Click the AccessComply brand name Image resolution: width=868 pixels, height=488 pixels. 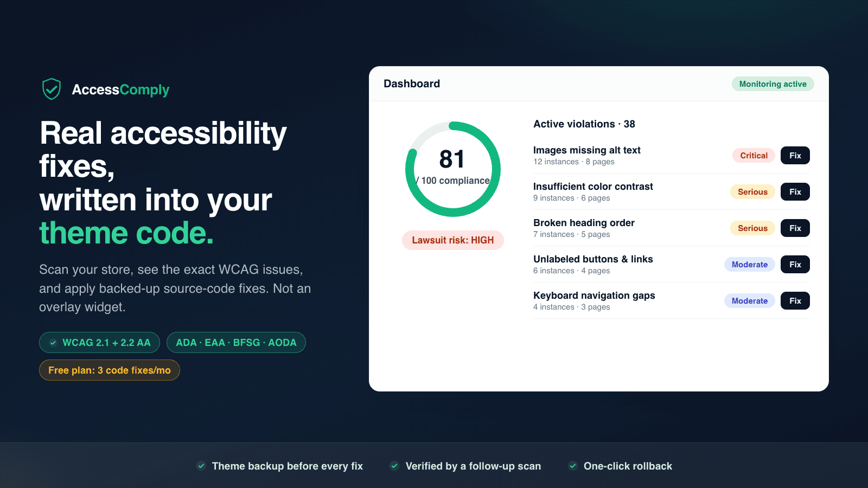click(120, 89)
